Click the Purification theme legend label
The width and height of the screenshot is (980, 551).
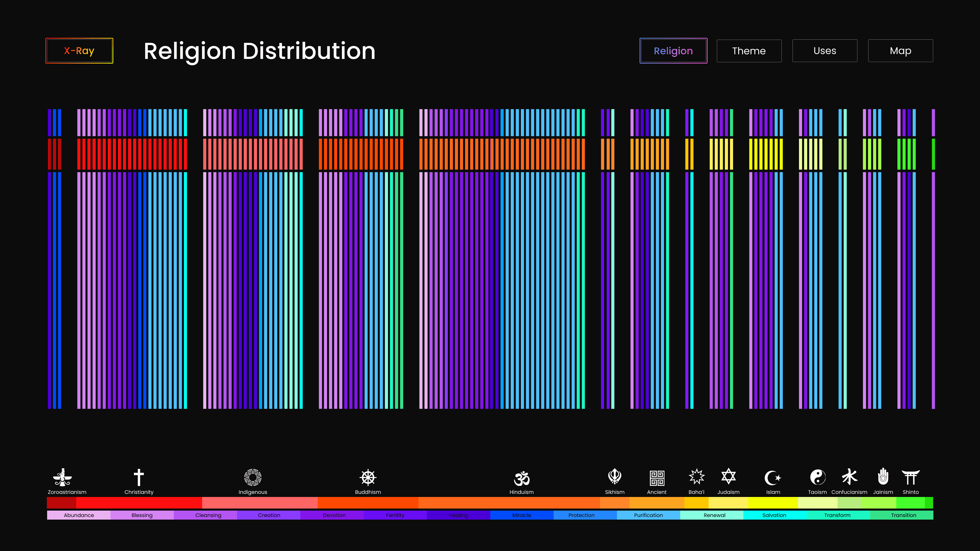coord(648,515)
